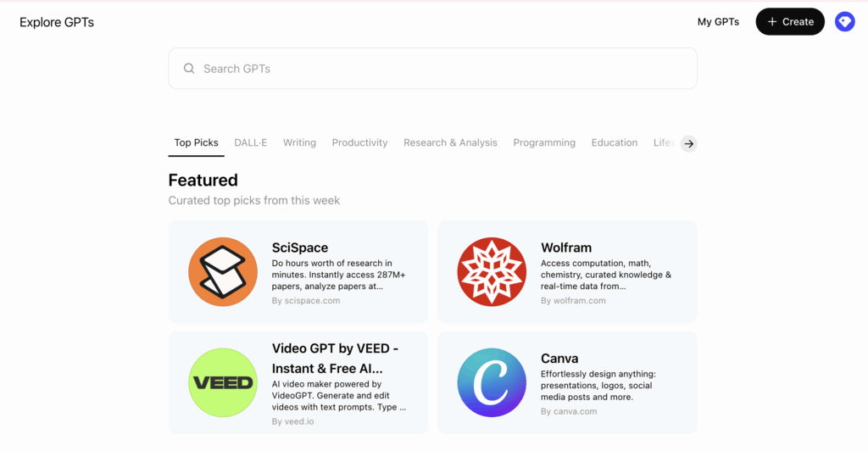Select the Top Picks tab
Viewport: 868px width, 451px height.
tap(196, 142)
